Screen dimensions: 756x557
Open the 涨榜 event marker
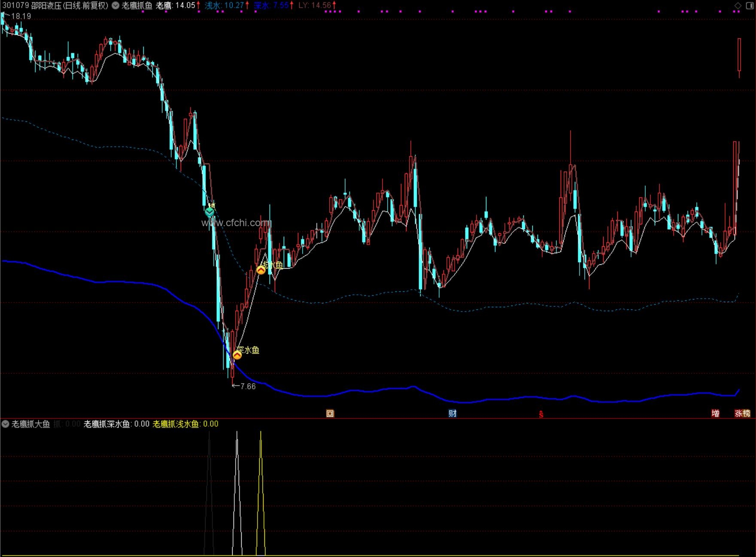743,413
